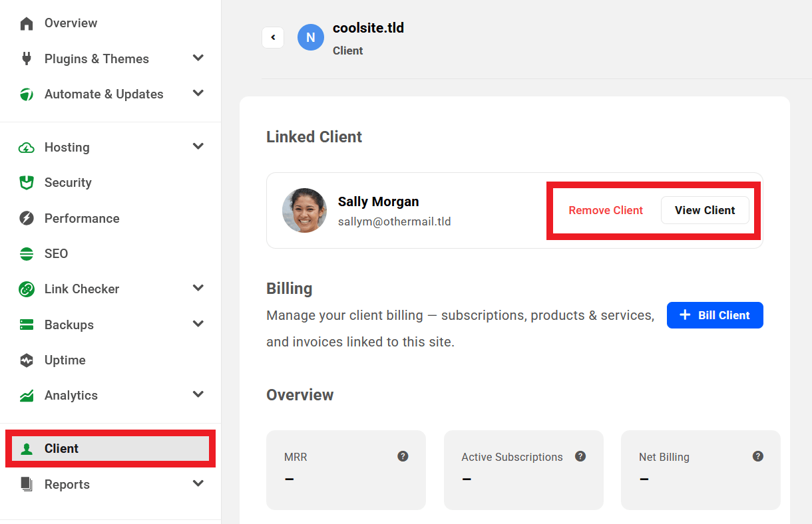Click the Backups storage icon

coord(27,325)
